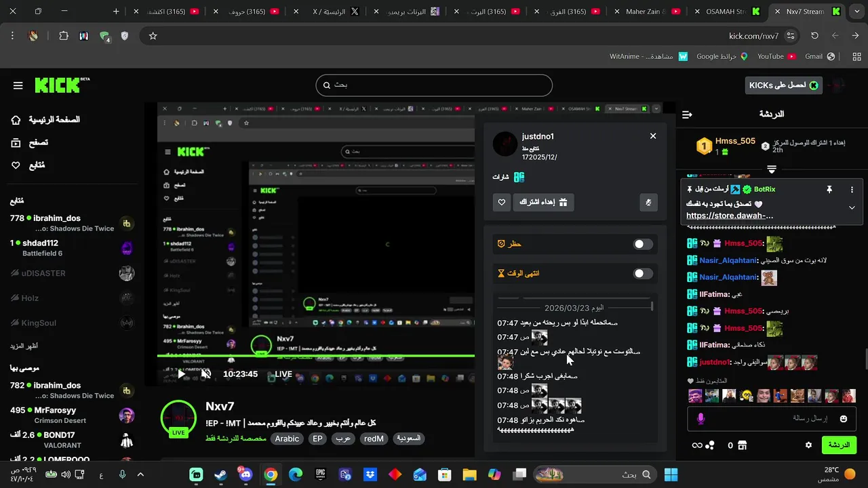Click the pin icon on BotRix message
The width and height of the screenshot is (868, 488).
(x=829, y=190)
